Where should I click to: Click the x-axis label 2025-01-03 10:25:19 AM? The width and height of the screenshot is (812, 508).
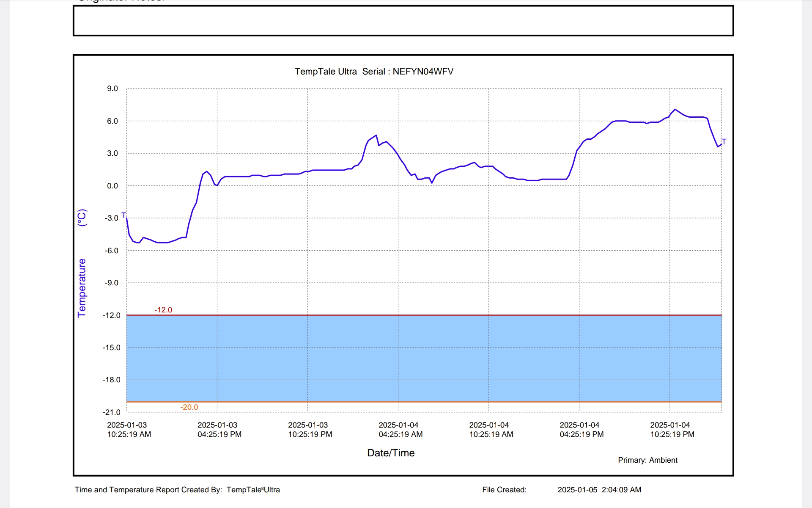coord(129,430)
